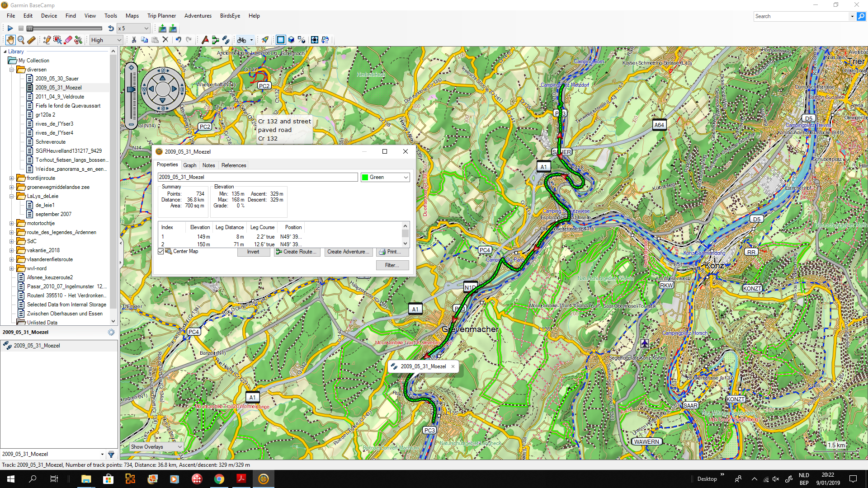Click the playback Play button
The image size is (868, 488).
point(10,28)
